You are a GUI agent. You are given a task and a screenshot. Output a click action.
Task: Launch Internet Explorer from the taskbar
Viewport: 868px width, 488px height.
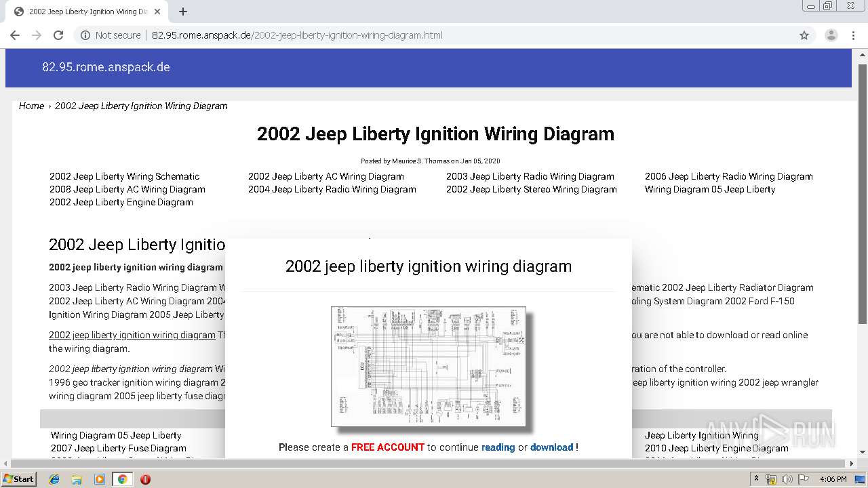point(54,479)
